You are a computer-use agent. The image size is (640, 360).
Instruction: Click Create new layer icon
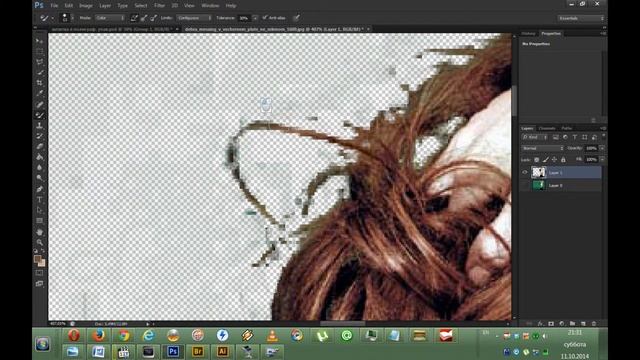click(583, 324)
